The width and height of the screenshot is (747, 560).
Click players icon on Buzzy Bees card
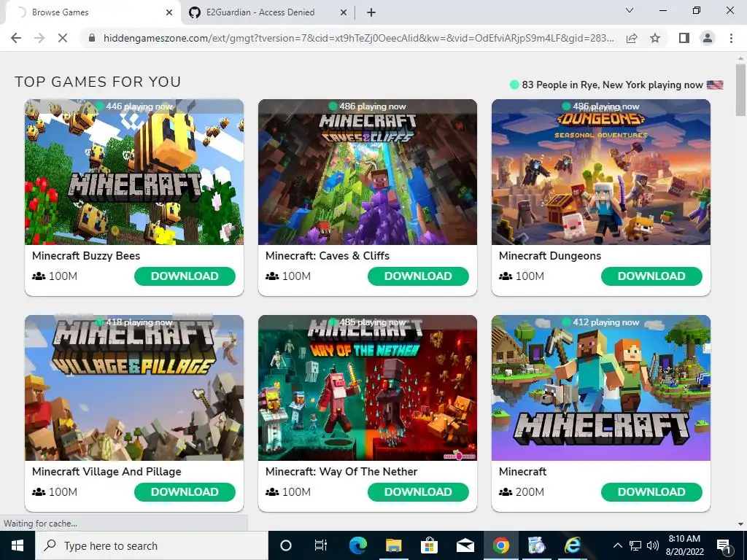(x=39, y=276)
